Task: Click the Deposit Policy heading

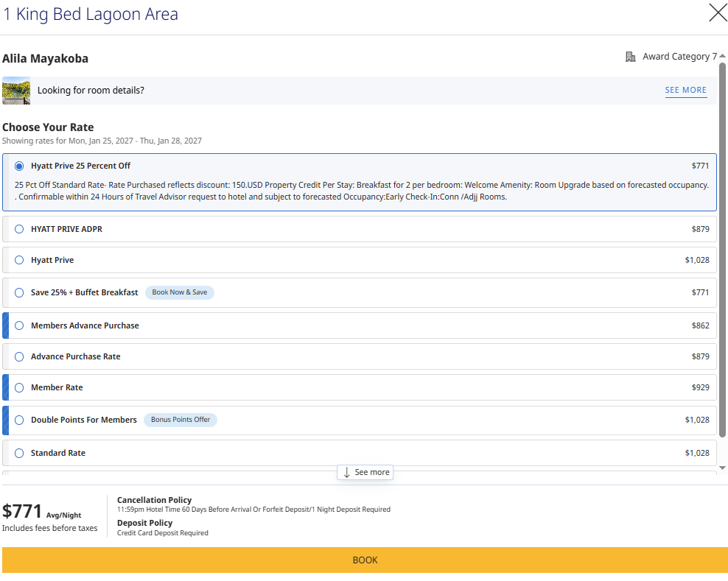Action: 145,523
